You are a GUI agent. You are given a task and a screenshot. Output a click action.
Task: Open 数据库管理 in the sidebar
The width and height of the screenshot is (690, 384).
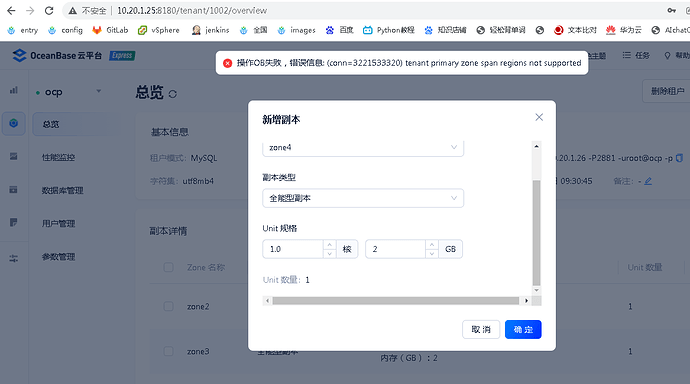(62, 190)
